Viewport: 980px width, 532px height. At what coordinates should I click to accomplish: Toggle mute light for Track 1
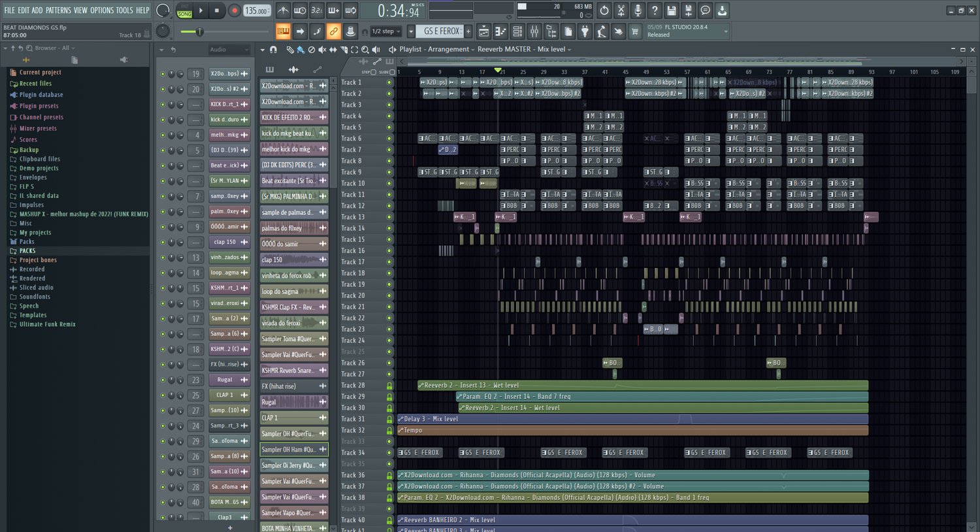[x=389, y=82]
